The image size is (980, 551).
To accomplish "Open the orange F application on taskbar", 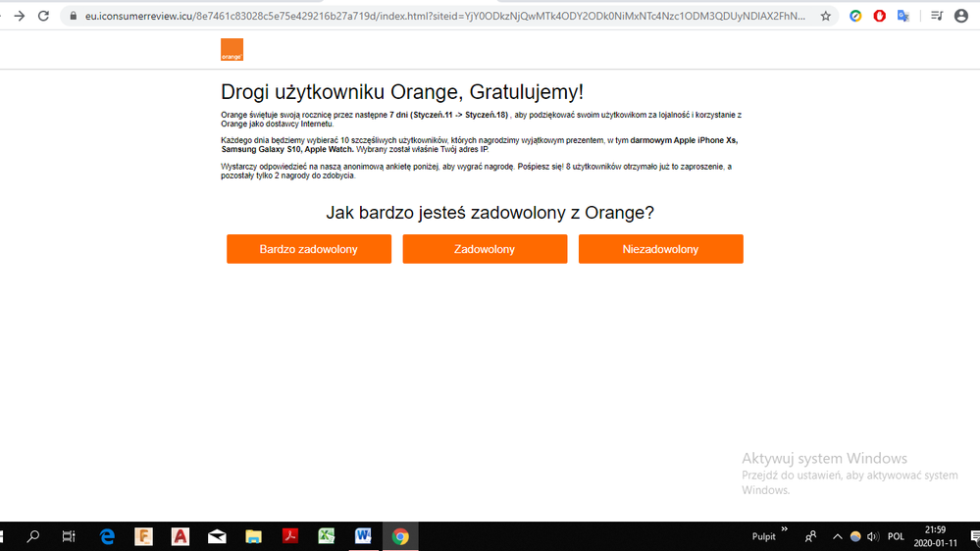I will click(x=144, y=536).
